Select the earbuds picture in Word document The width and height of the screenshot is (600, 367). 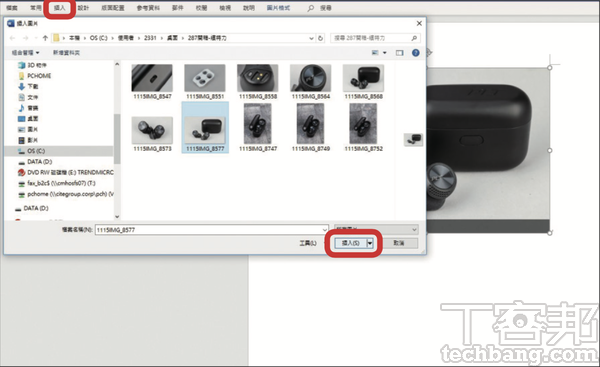(x=488, y=150)
